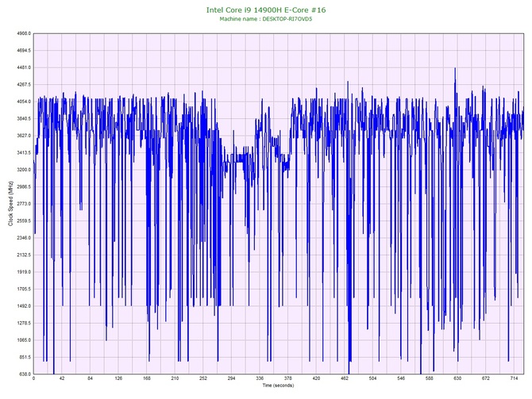Viewport: 532px width, 399px height.
Task: Click the 1492.0 y-axis value
Action: (24, 306)
